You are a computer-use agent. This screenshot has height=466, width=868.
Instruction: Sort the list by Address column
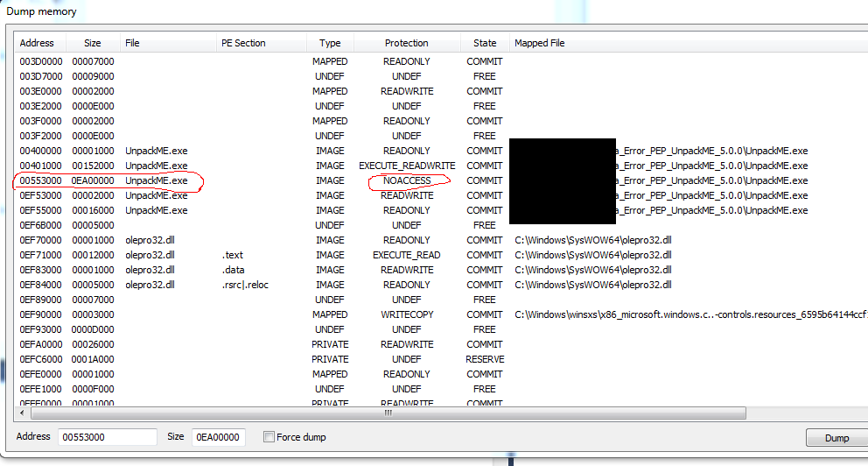[x=38, y=43]
